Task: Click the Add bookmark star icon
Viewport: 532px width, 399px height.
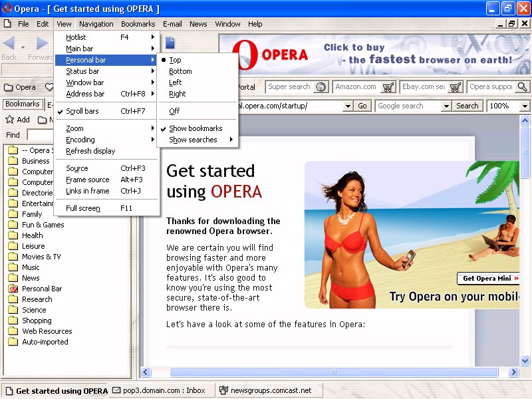Action: point(9,120)
